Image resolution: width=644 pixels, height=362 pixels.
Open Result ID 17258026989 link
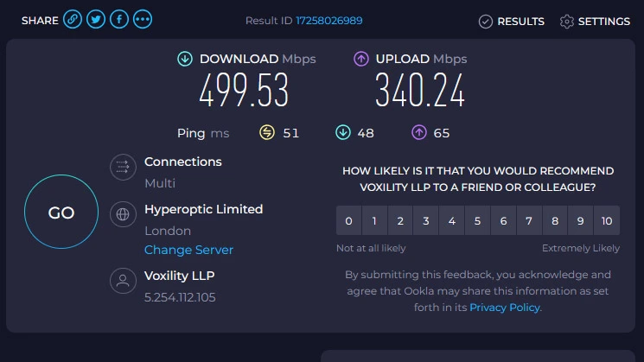(329, 21)
